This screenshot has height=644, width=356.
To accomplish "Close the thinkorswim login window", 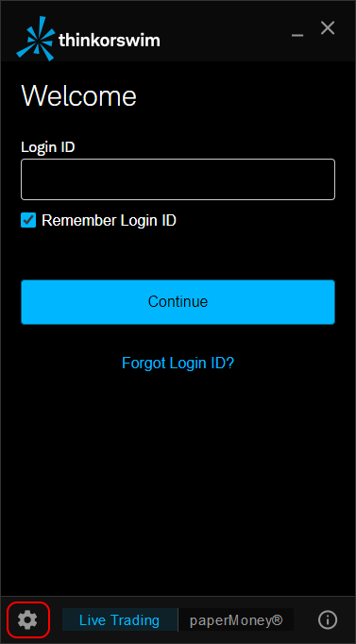I will tap(328, 28).
